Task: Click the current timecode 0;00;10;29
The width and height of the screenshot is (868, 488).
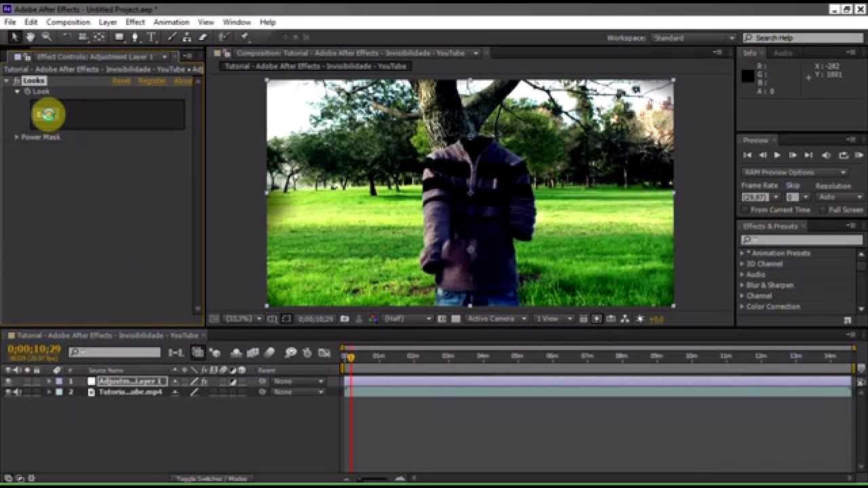Action: click(x=34, y=349)
